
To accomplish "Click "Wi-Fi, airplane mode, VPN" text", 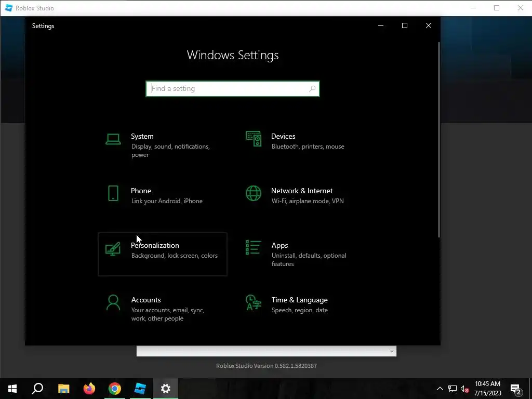I will pos(308,201).
